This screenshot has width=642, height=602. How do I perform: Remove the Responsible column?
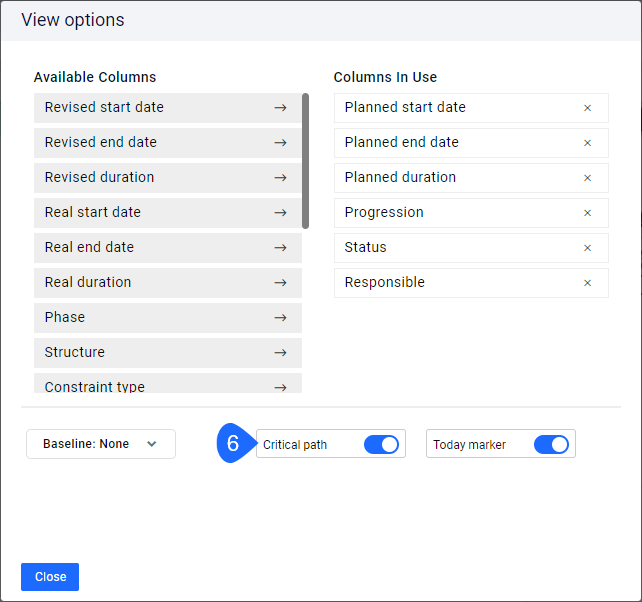click(x=587, y=283)
